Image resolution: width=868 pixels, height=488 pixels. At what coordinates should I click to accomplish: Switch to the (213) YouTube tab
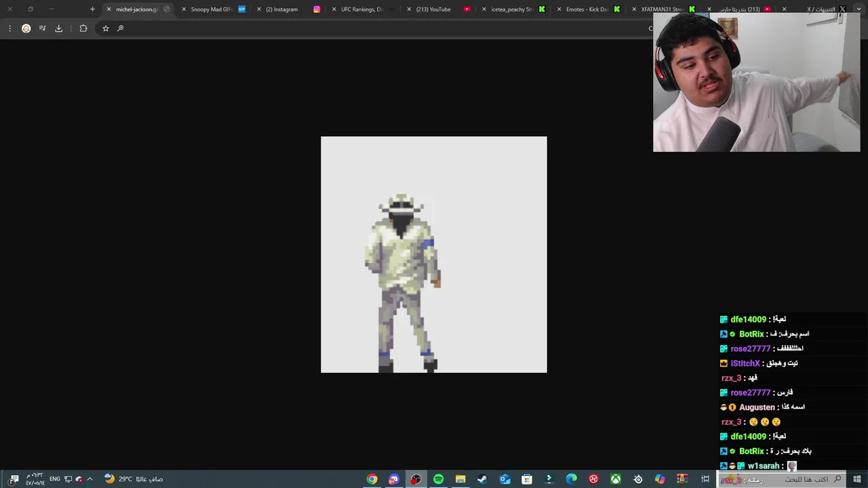coord(437,9)
